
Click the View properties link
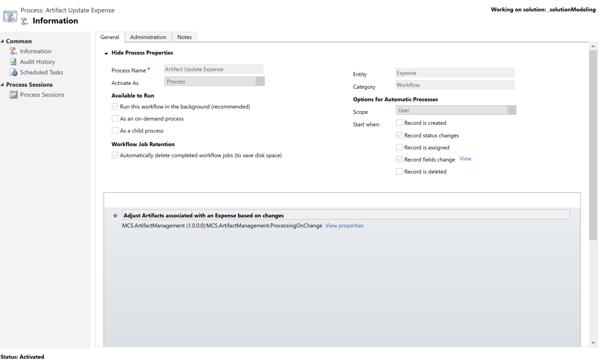(x=344, y=226)
